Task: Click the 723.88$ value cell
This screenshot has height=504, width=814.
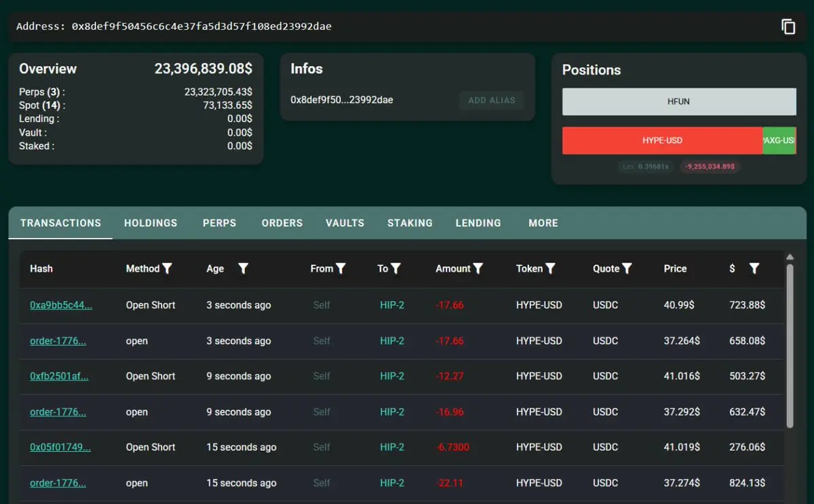Action: click(x=747, y=305)
